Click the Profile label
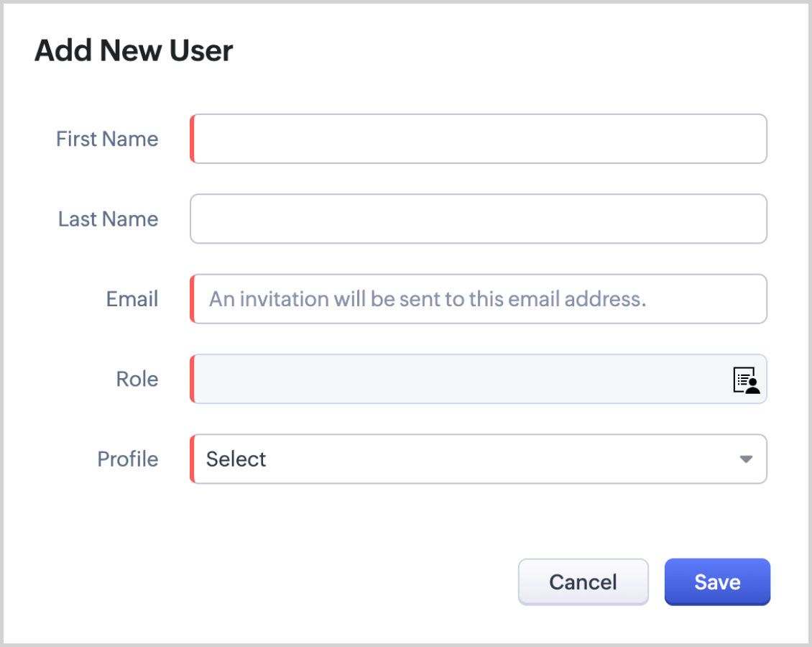This screenshot has height=647, width=812. click(x=128, y=459)
